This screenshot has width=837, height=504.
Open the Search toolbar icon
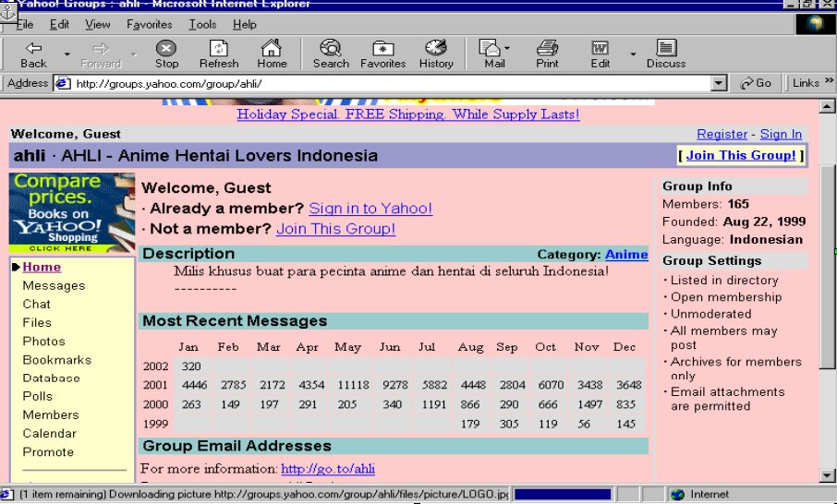[x=330, y=48]
